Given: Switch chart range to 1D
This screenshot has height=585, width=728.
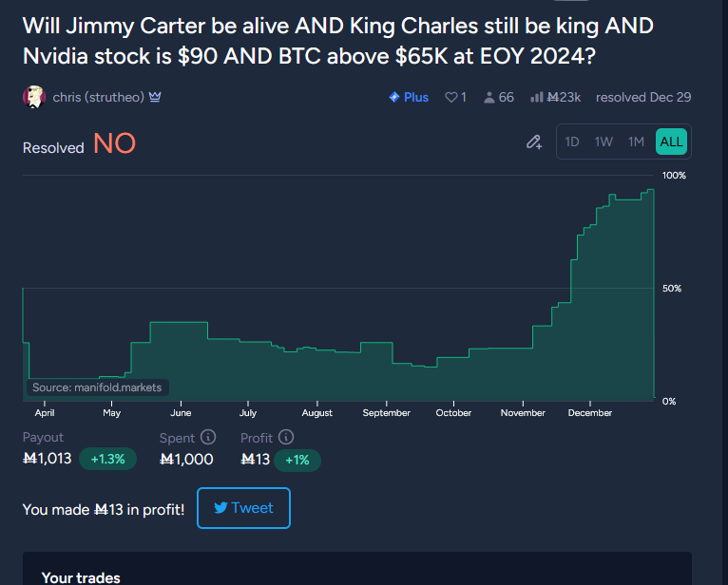Looking at the screenshot, I should (572, 142).
